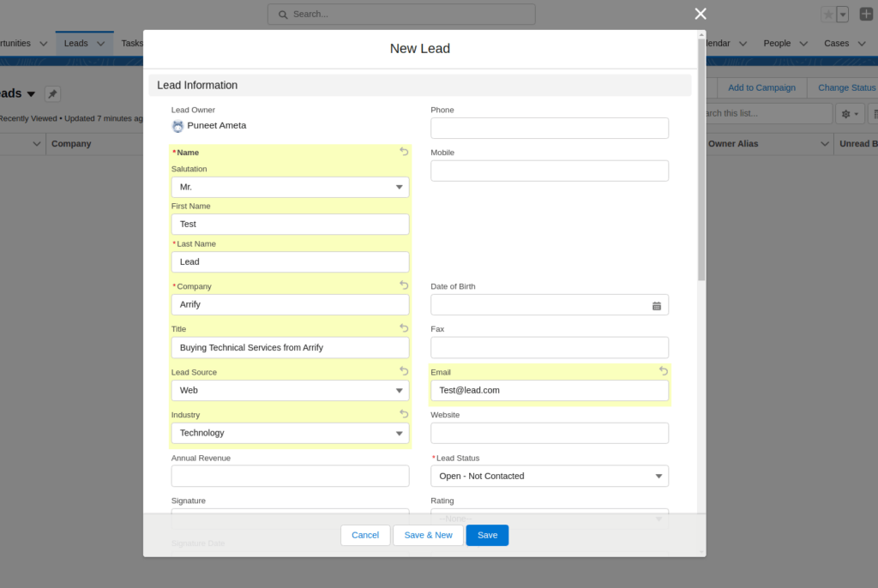Open the Date of Birth calendar picker

click(657, 304)
